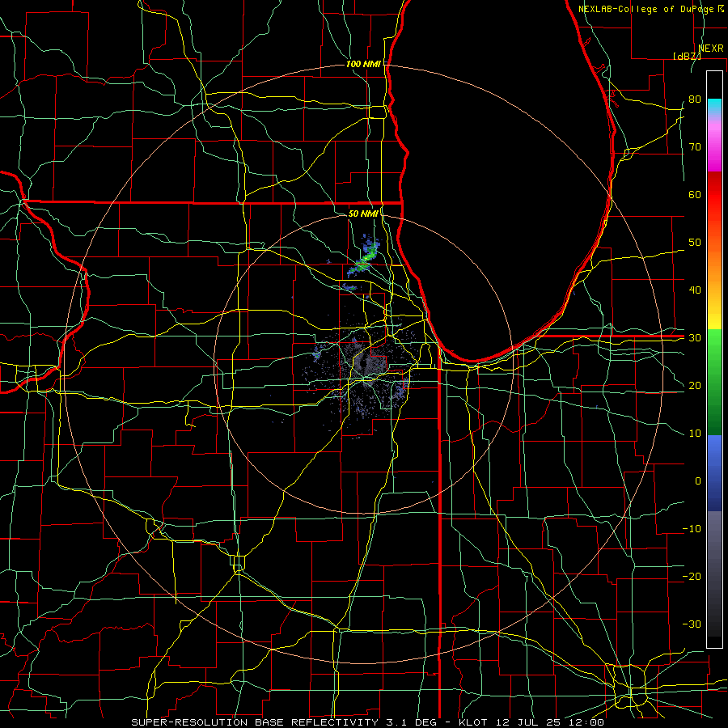Click the 50 NMI range ring label

tap(363, 214)
